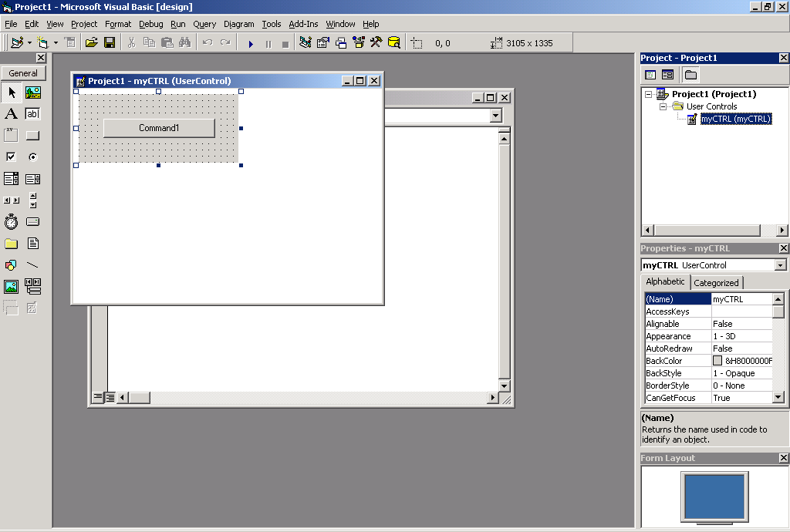
Task: Click the BackColor property color swatch
Action: point(717,361)
